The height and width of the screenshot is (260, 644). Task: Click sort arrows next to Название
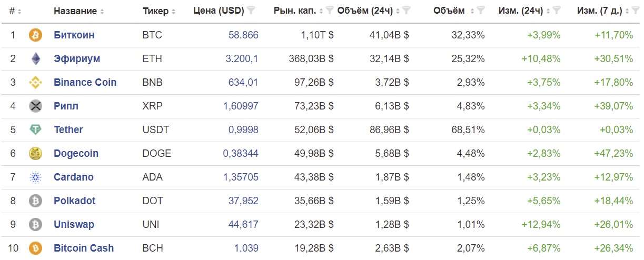click(x=102, y=12)
